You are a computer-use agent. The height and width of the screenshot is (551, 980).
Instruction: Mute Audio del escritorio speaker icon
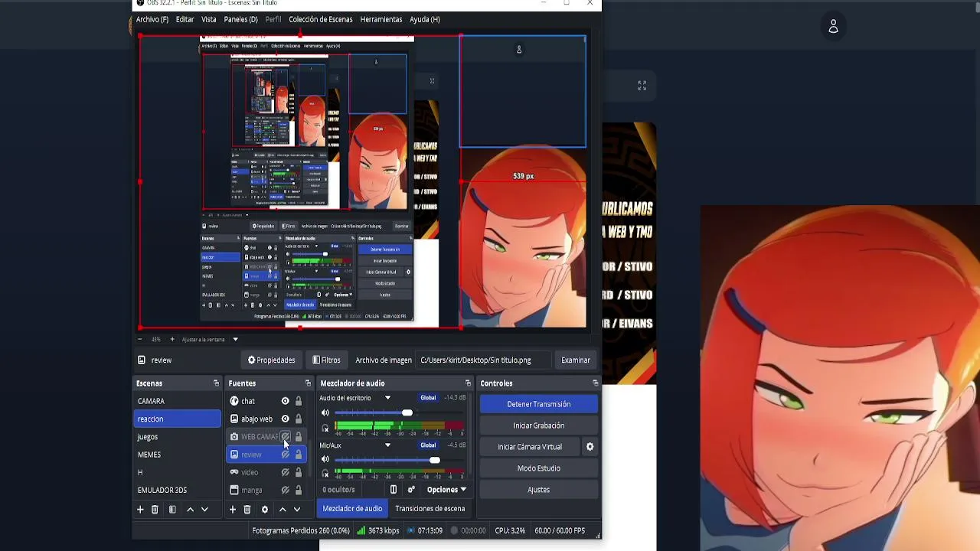pos(325,413)
